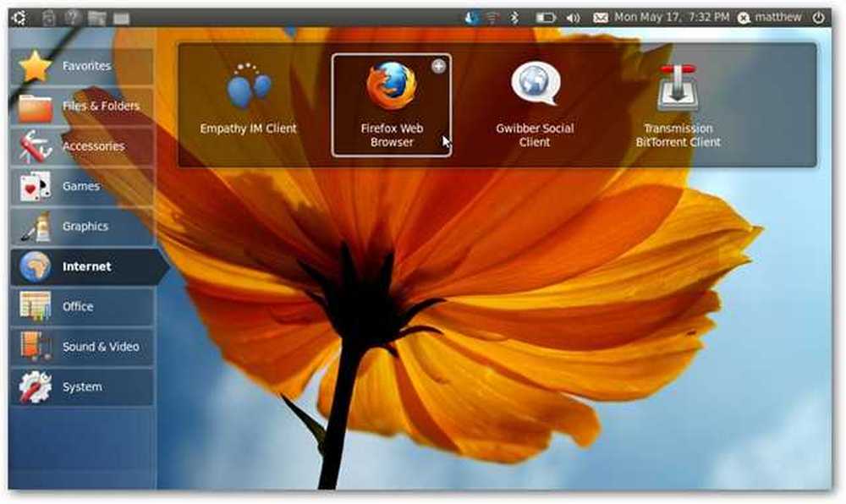
Task: Open the Wi-Fi network indicator
Action: (x=492, y=18)
